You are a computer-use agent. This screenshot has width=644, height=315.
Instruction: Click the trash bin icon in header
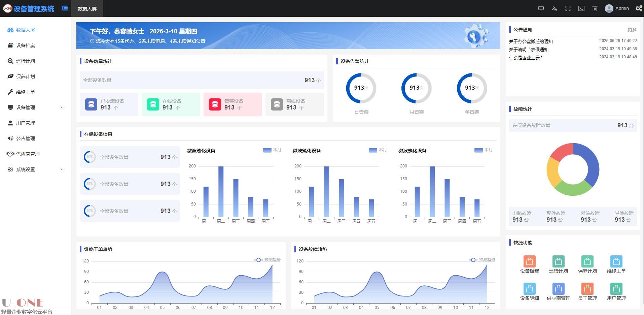point(595,9)
